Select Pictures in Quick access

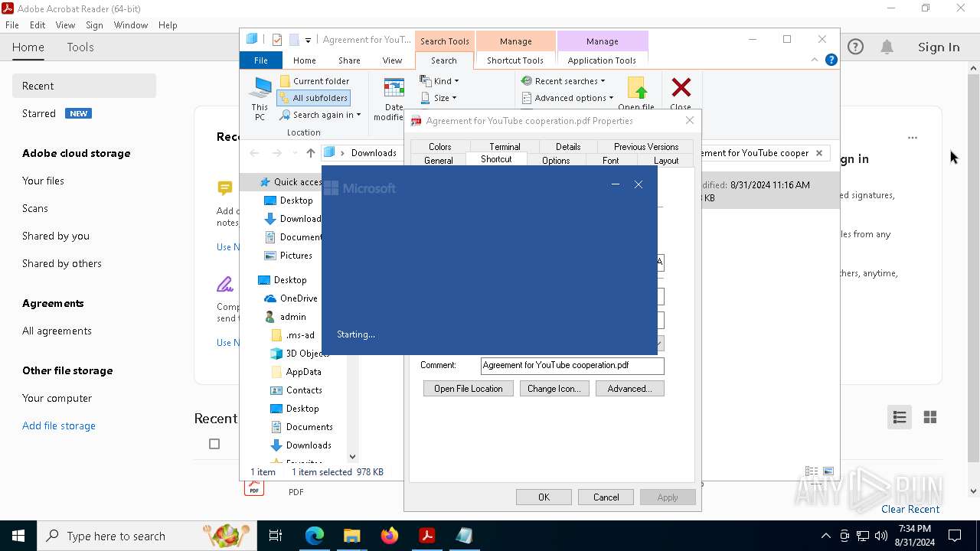(x=288, y=256)
